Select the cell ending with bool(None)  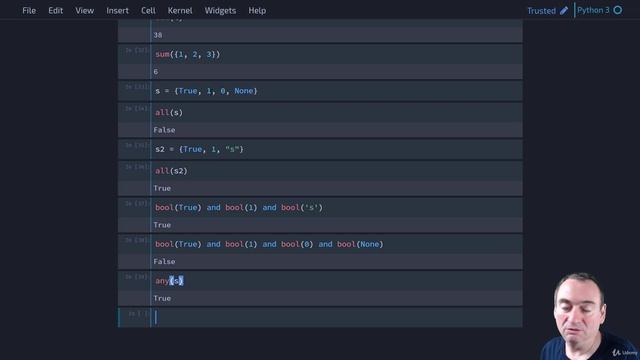point(337,244)
